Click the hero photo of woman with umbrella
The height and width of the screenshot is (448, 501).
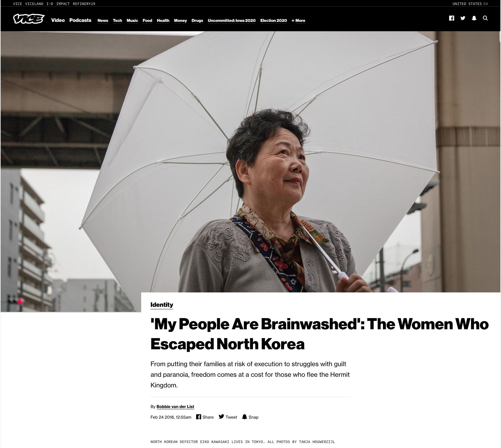[x=250, y=162]
